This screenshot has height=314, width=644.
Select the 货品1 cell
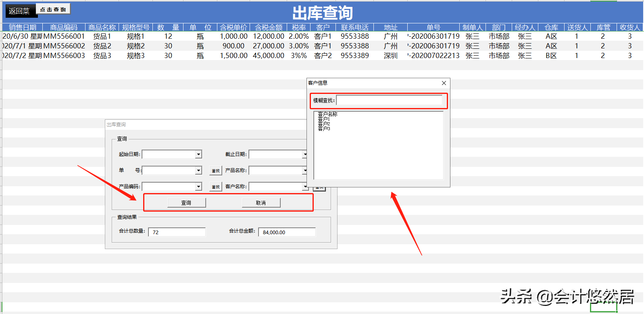102,36
